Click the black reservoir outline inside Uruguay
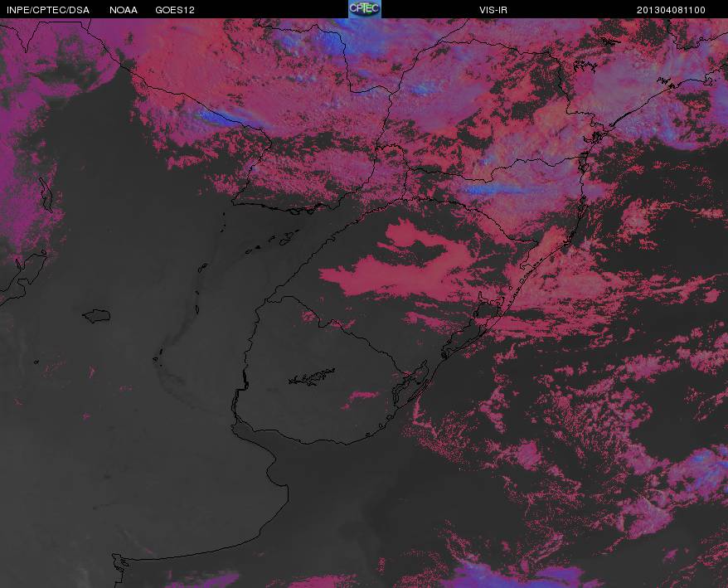 (312, 377)
